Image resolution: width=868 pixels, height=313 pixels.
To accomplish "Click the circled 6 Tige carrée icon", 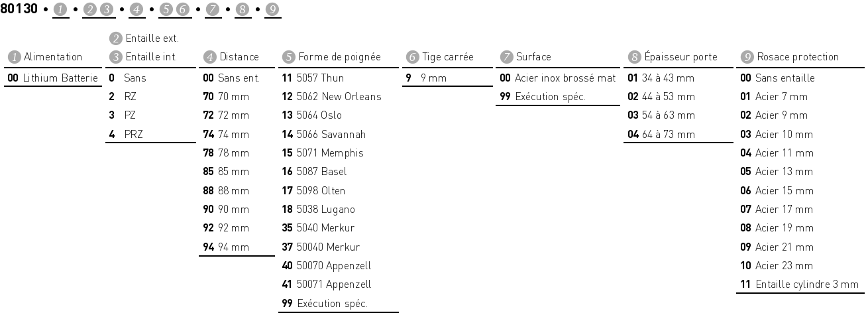I will [411, 57].
